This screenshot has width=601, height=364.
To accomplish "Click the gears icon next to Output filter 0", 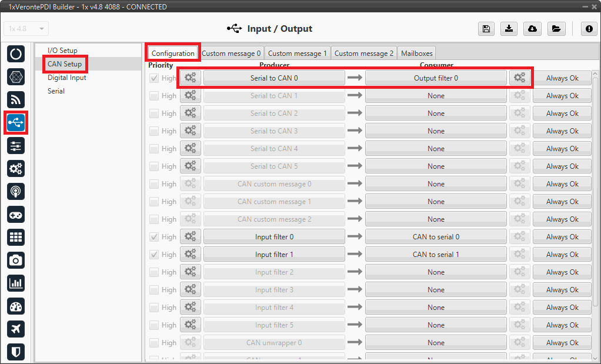I will click(520, 78).
